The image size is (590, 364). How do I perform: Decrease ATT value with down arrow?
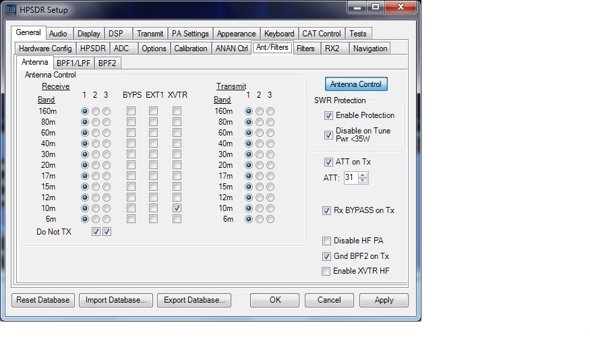[363, 181]
